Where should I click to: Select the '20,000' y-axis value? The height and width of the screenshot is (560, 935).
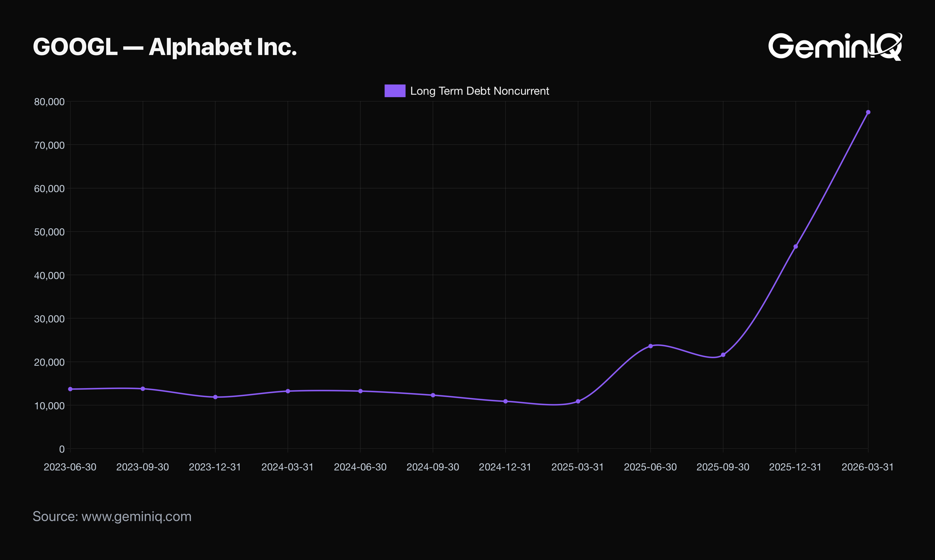coord(50,362)
